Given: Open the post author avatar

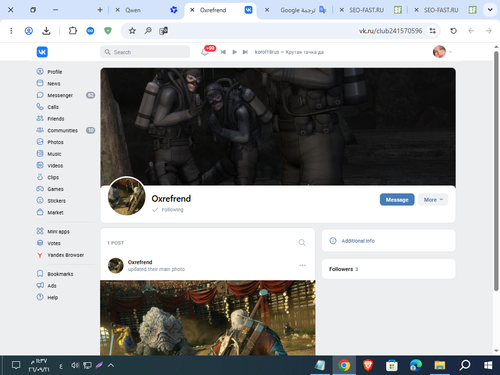Looking at the screenshot, I should 116,266.
